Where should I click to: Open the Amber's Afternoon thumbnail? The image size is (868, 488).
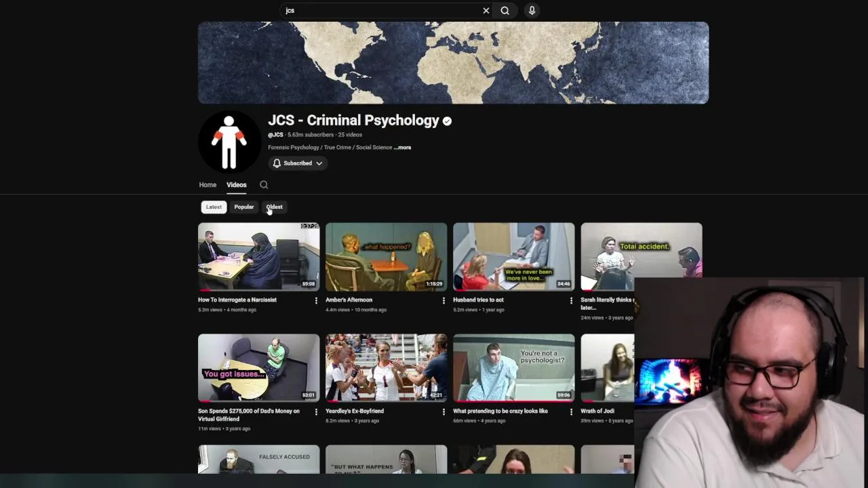(x=386, y=256)
